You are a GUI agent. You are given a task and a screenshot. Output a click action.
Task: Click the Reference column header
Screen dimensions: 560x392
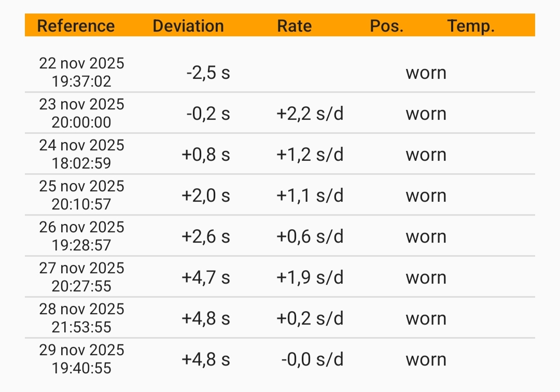coord(76,26)
